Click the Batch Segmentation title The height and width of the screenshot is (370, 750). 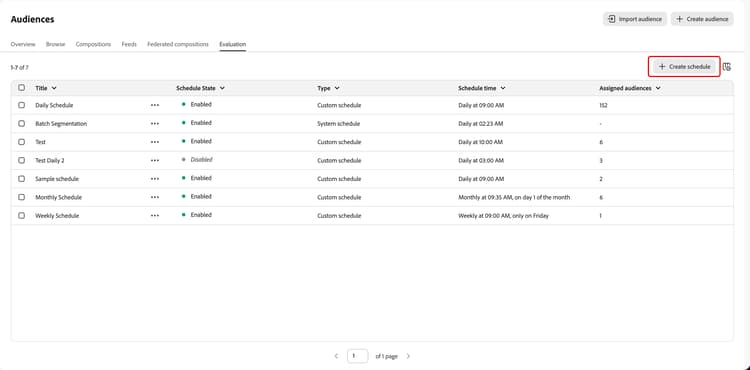(x=61, y=123)
